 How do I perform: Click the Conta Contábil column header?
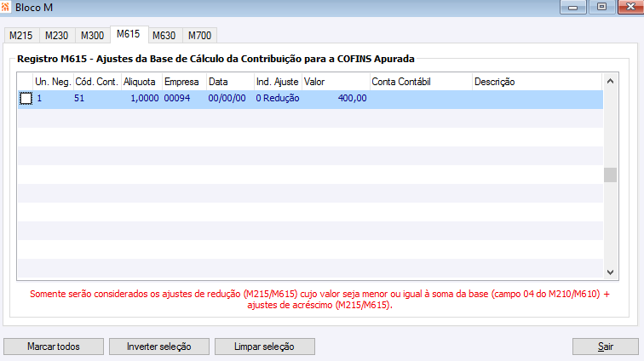tap(421, 82)
